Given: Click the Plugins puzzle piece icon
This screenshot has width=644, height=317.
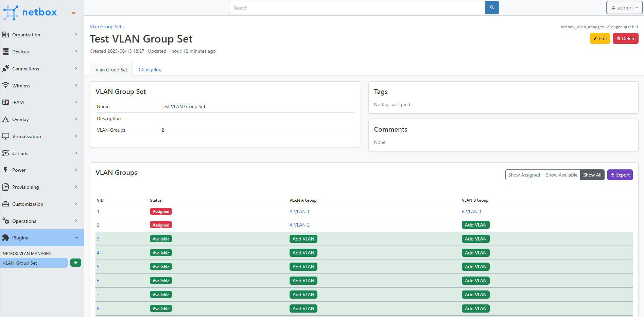Looking at the screenshot, I should click(5, 238).
